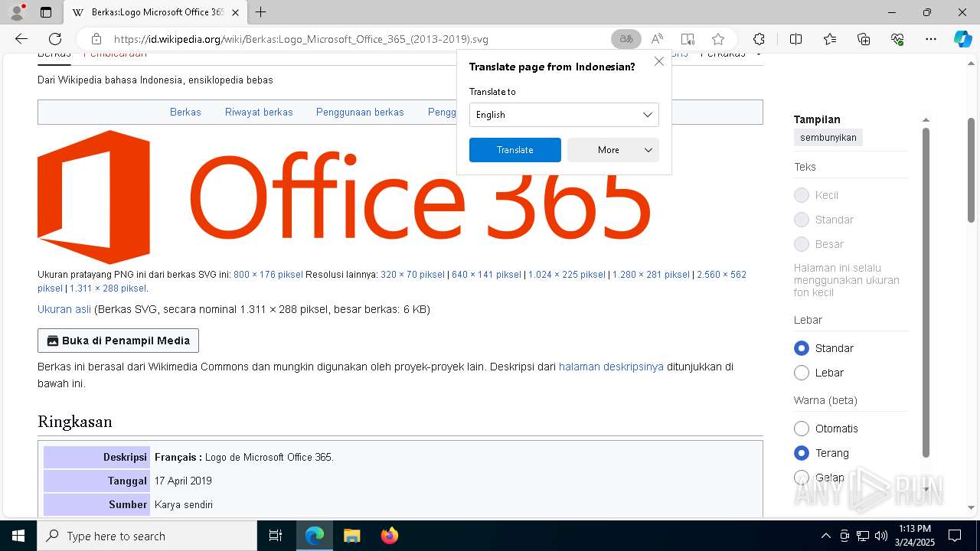Open split screen view
980x551 pixels.
tap(795, 39)
